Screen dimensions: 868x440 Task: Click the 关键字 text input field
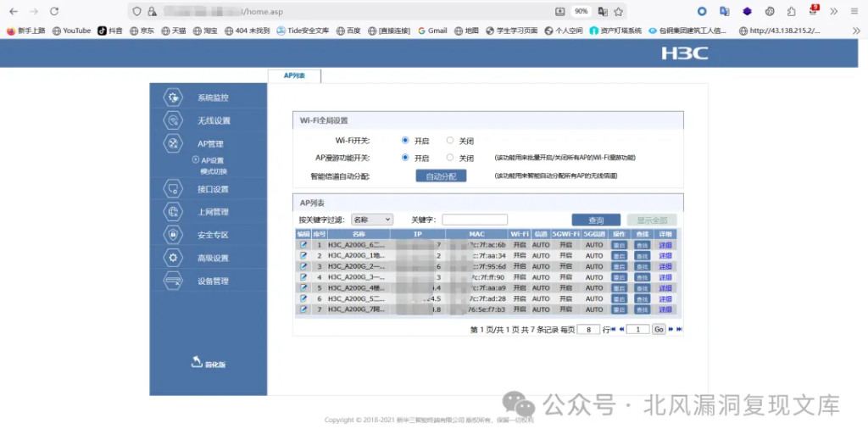[475, 220]
